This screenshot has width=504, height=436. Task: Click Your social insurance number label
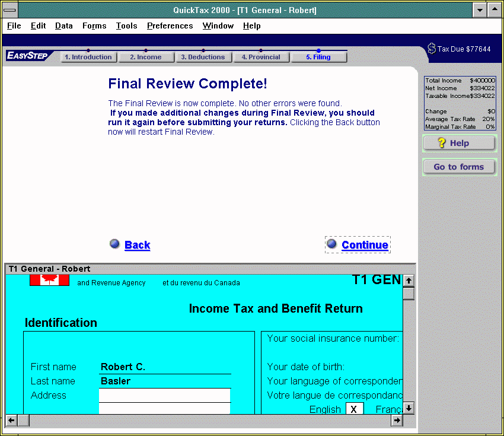[x=333, y=338]
